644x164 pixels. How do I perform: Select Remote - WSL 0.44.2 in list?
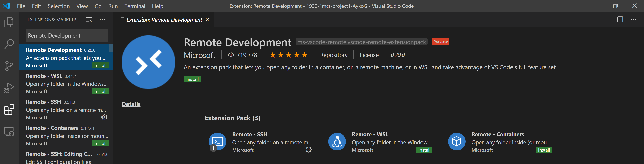pyautogui.click(x=66, y=83)
